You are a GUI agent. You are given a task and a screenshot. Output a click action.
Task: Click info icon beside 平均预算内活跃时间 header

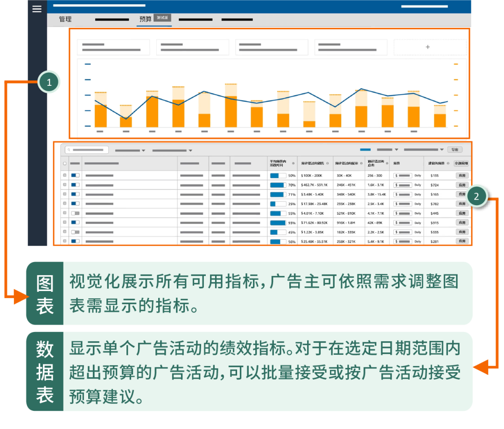[x=293, y=164]
